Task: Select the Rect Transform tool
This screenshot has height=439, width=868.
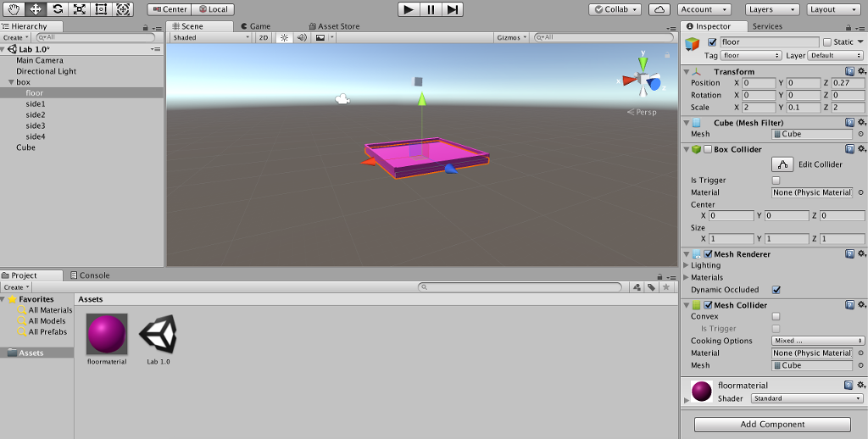Action: [101, 9]
